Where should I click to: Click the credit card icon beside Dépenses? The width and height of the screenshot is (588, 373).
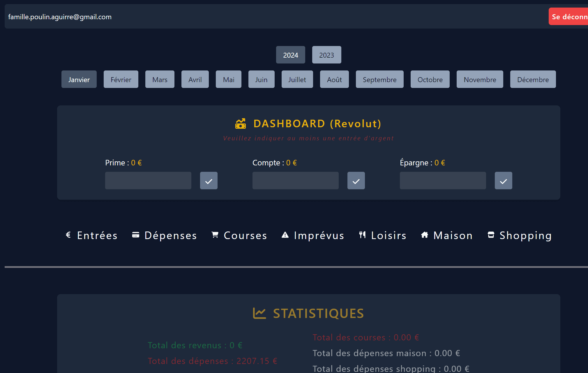click(x=136, y=235)
